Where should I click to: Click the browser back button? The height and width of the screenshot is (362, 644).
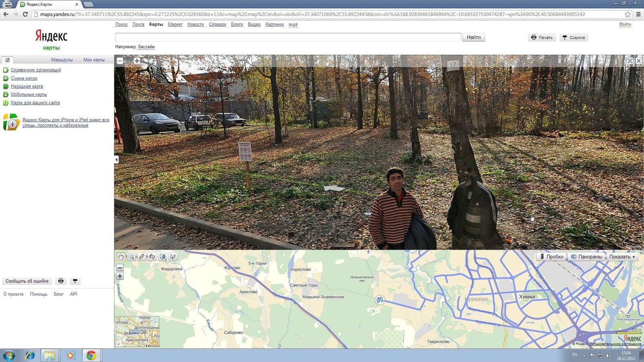pyautogui.click(x=6, y=14)
